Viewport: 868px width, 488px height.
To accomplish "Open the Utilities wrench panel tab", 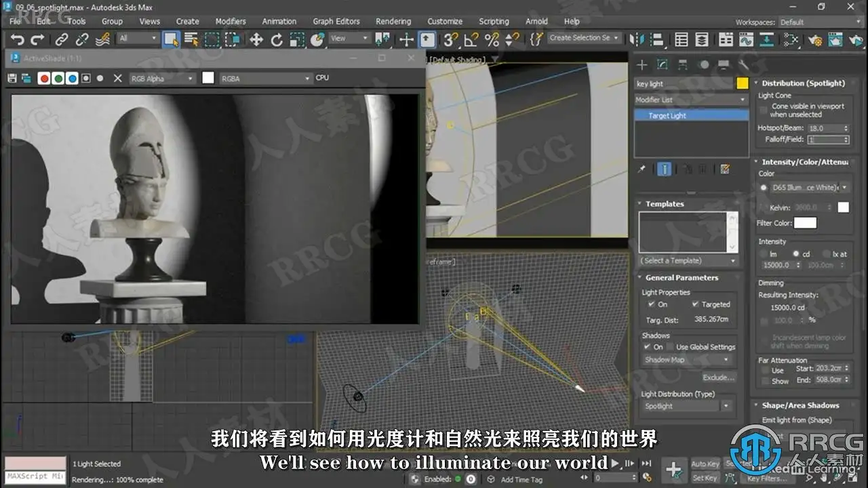I will [744, 65].
